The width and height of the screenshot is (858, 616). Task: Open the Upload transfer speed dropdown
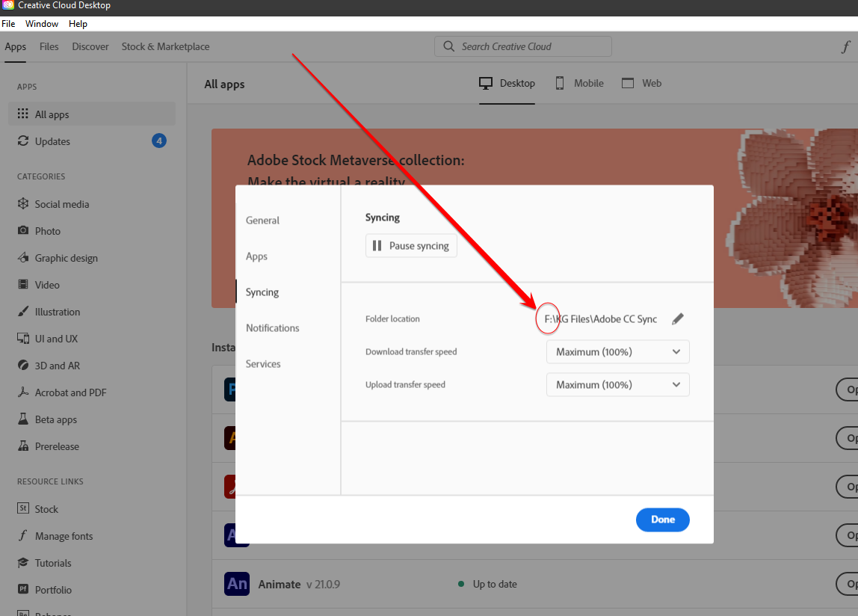(x=617, y=384)
